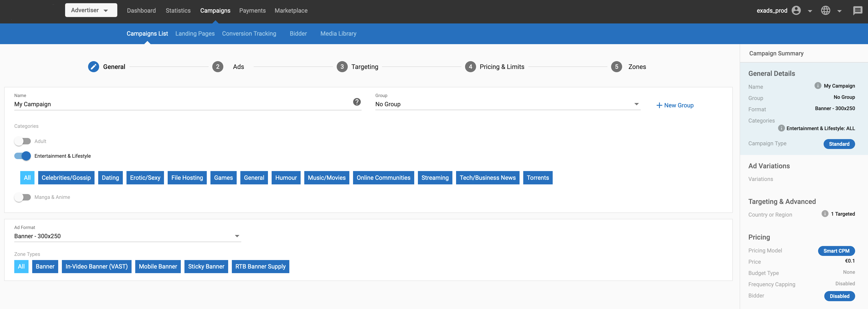This screenshot has height=309, width=868.
Task: Click info icon next to 1 Targeted
Action: pos(825,214)
